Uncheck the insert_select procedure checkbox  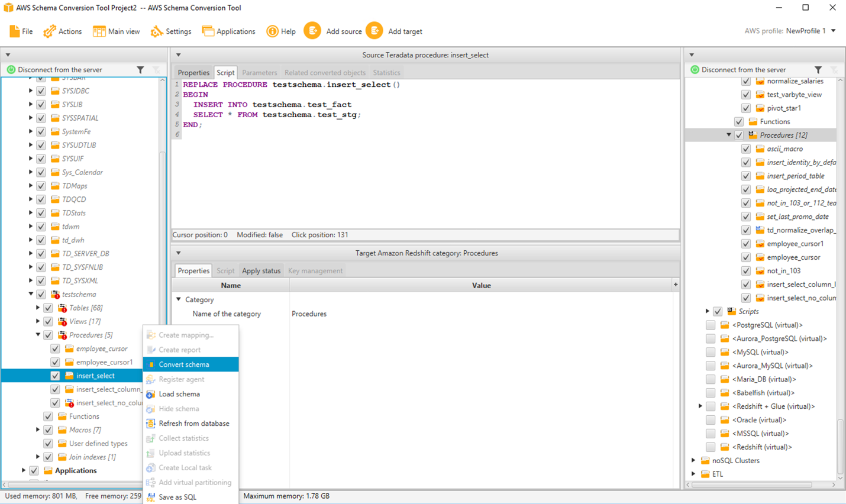click(x=55, y=376)
